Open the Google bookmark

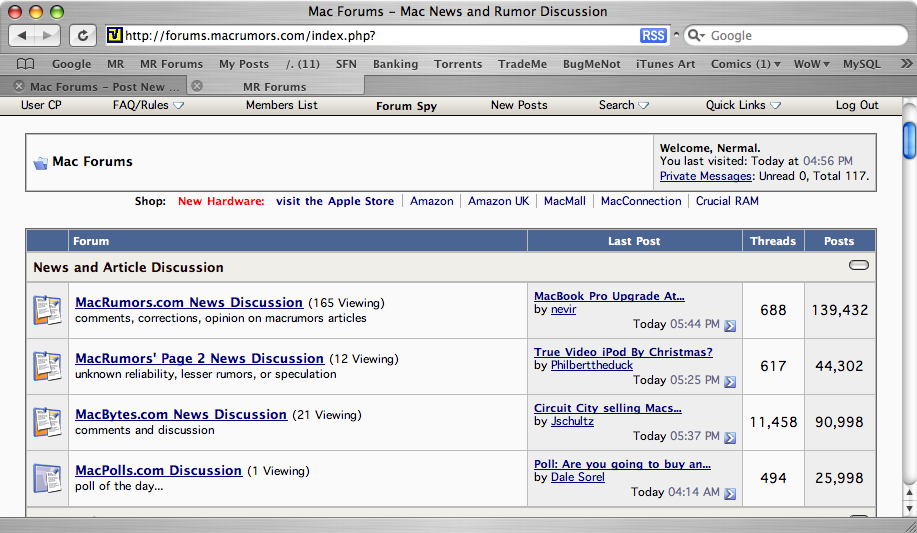[71, 64]
